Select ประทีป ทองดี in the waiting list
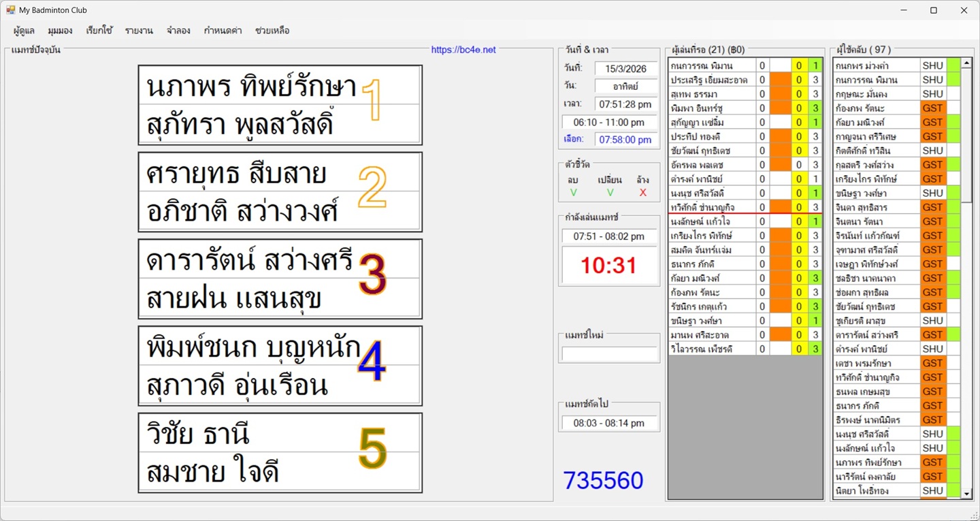 click(712, 136)
